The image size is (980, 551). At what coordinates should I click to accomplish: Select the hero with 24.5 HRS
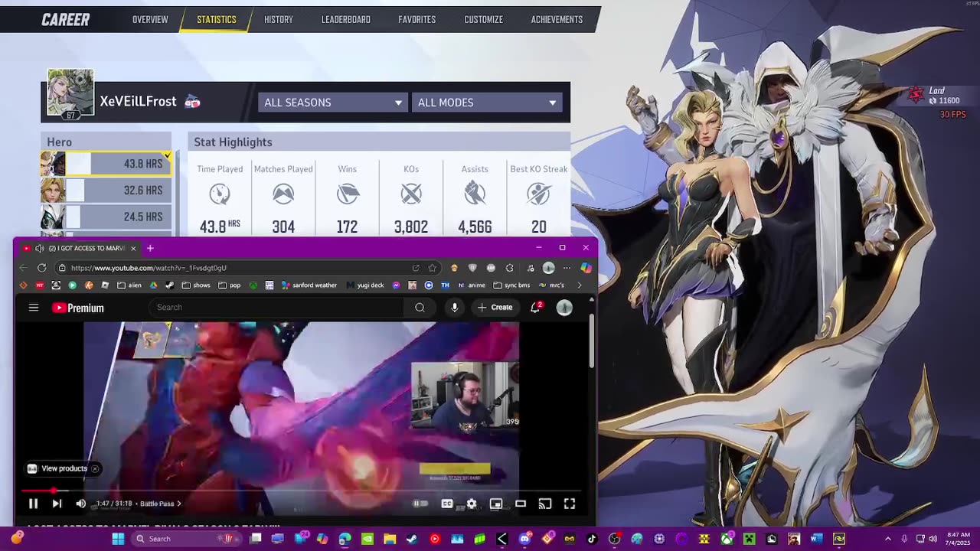[106, 217]
